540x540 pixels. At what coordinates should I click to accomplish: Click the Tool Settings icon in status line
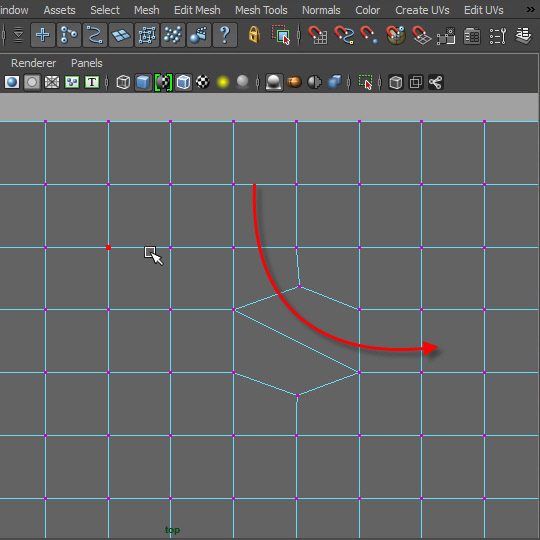pyautogui.click(x=498, y=35)
